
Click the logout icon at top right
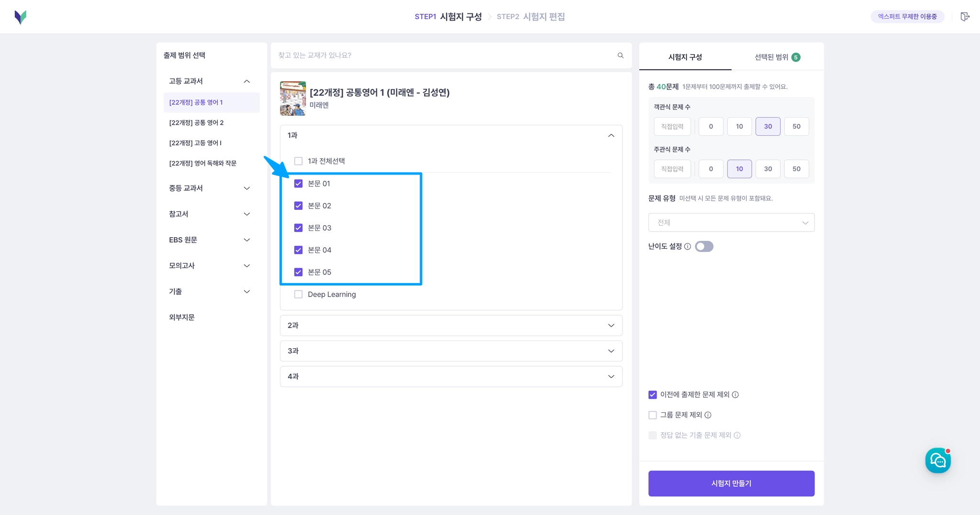[965, 17]
